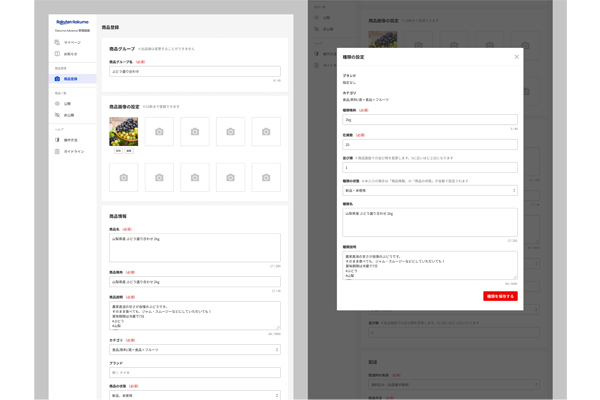This screenshot has width=600, height=400.
Task: Add image in first bottom-row photo slot
Action: [x=123, y=177]
